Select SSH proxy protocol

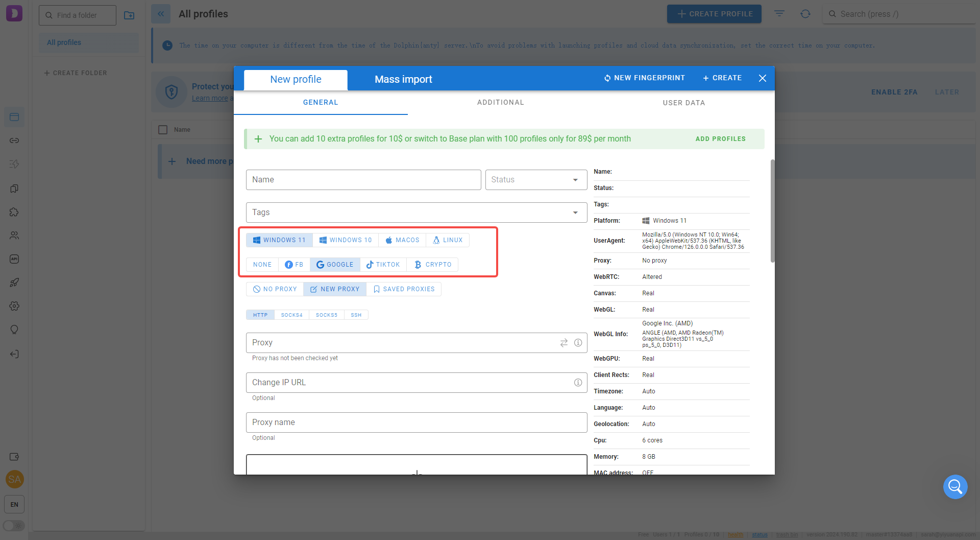click(x=356, y=315)
